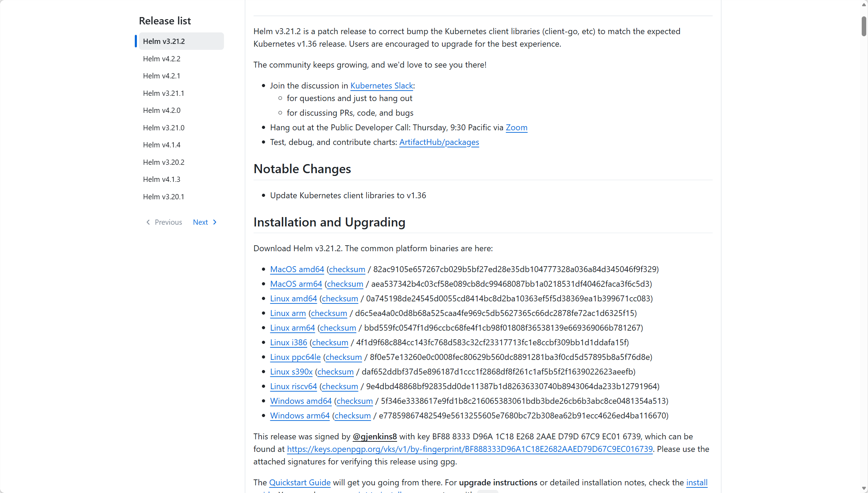Click 'Update Kubernetes client libraries to v1.36' text
868x493 pixels.
click(348, 195)
